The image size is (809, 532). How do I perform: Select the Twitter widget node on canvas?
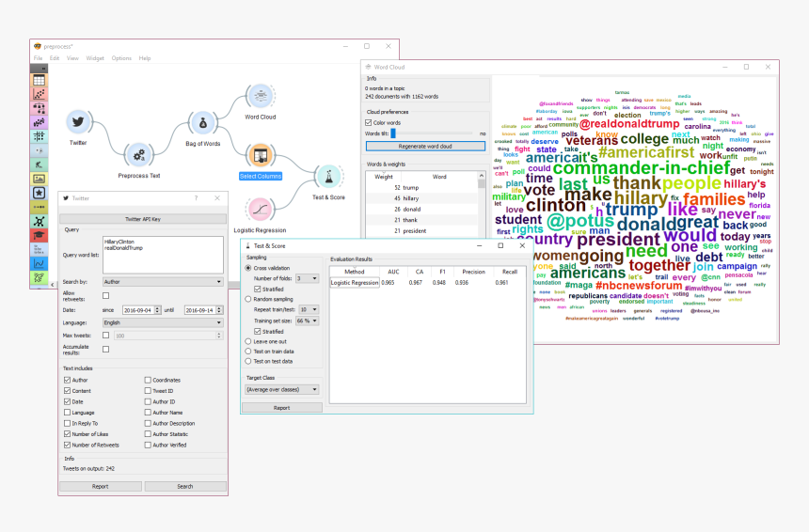coord(78,122)
